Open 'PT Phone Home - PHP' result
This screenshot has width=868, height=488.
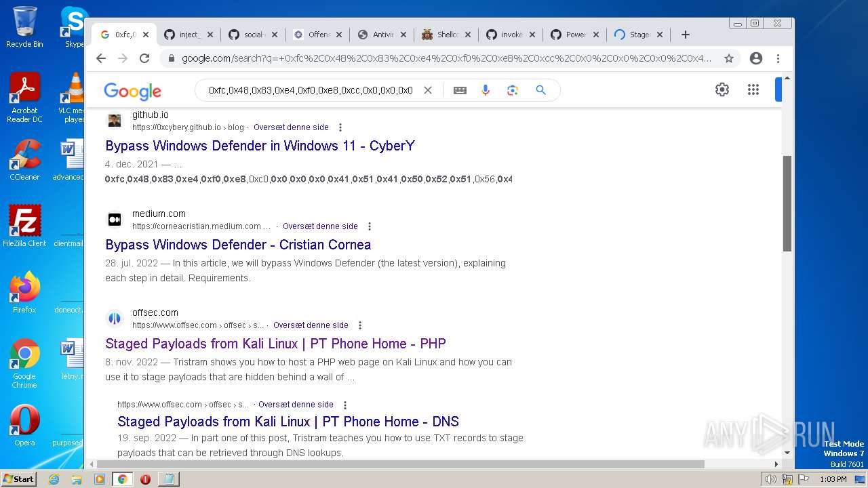pyautogui.click(x=275, y=344)
